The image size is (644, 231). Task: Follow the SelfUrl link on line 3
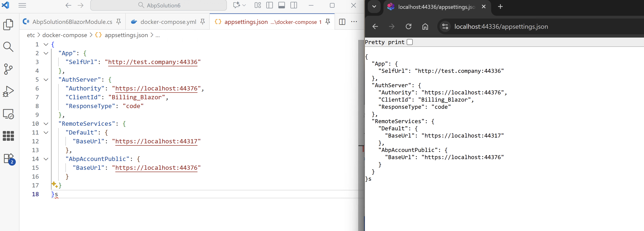pyautogui.click(x=152, y=62)
